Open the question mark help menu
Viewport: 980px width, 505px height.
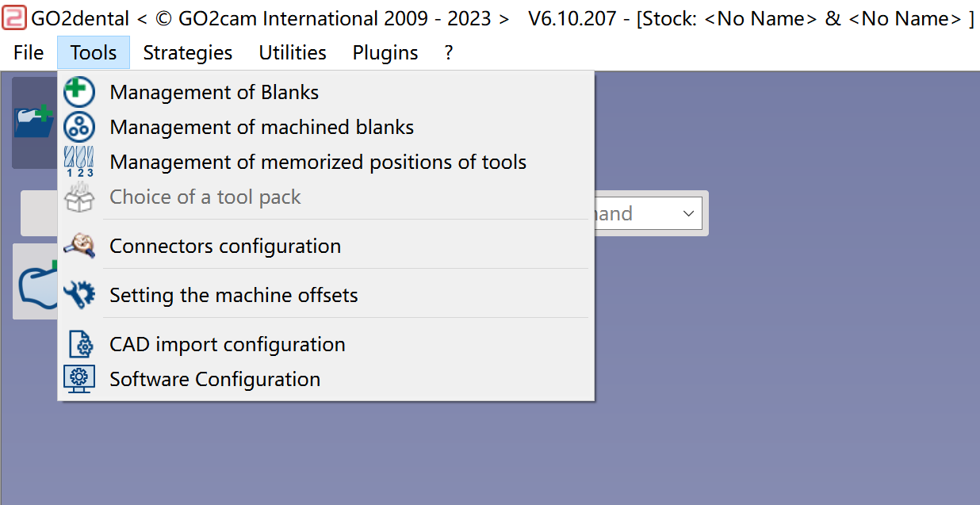(x=449, y=52)
